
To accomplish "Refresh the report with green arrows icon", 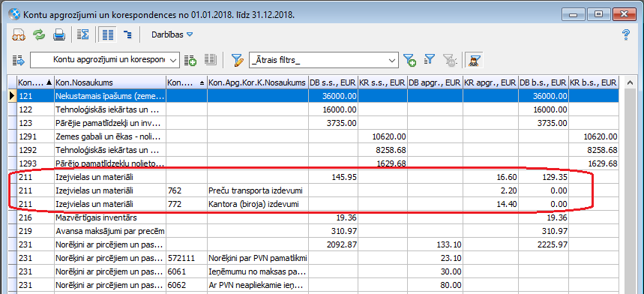I will [x=38, y=35].
